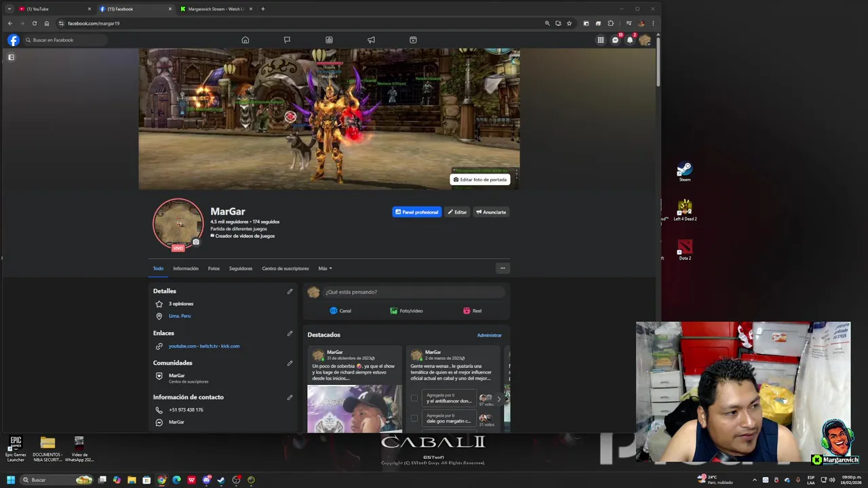Viewport: 868px width, 488px height.
Task: Click Administrar in Destacados
Action: coord(489,335)
